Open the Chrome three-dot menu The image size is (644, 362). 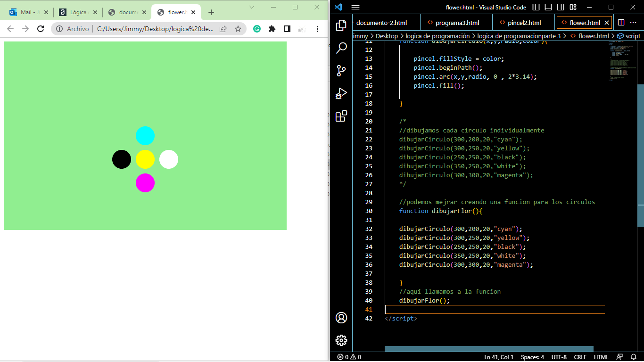pos(317,29)
